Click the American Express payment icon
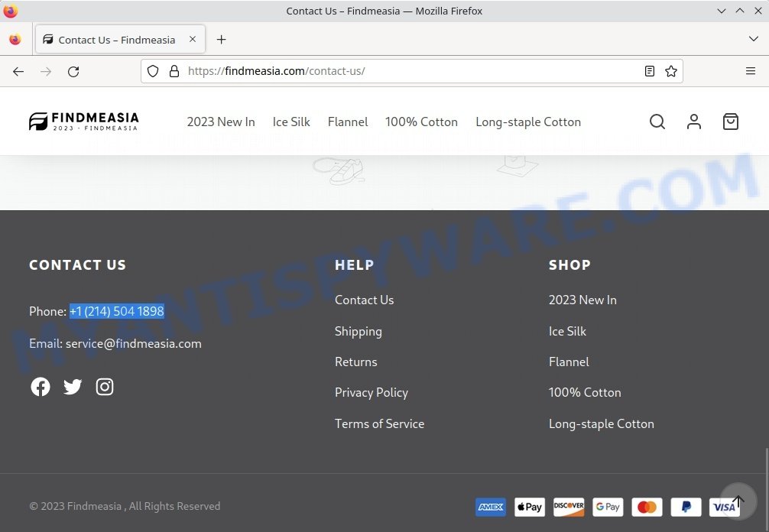 [x=491, y=507]
